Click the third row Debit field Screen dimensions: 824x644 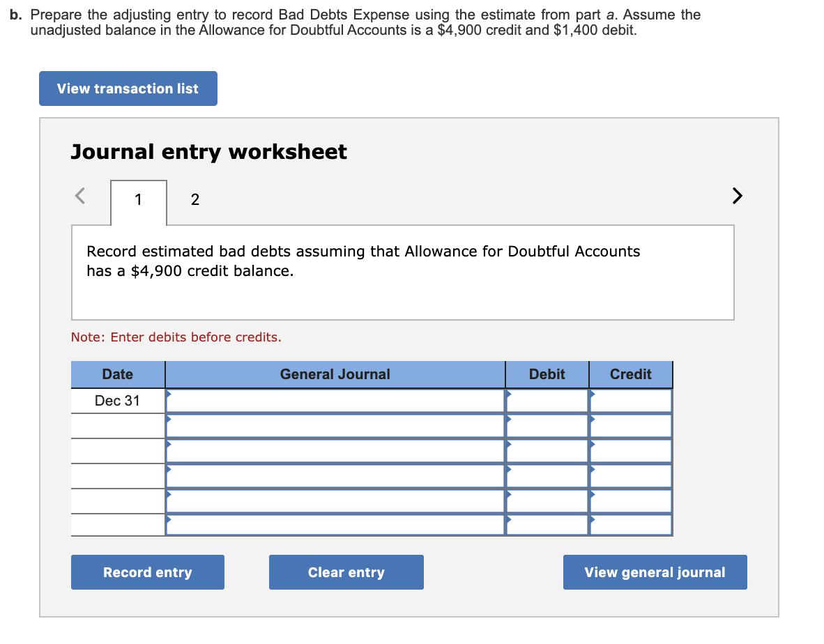coord(547,451)
